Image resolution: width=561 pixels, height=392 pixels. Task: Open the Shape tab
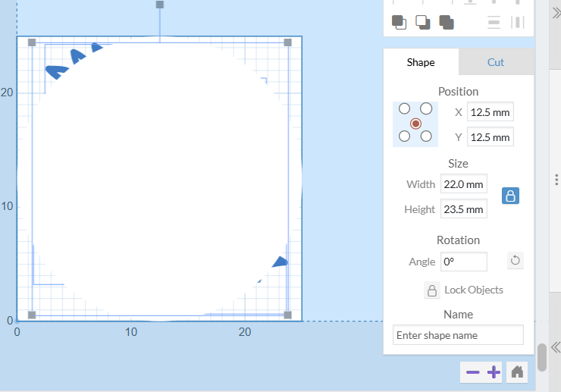(x=421, y=62)
